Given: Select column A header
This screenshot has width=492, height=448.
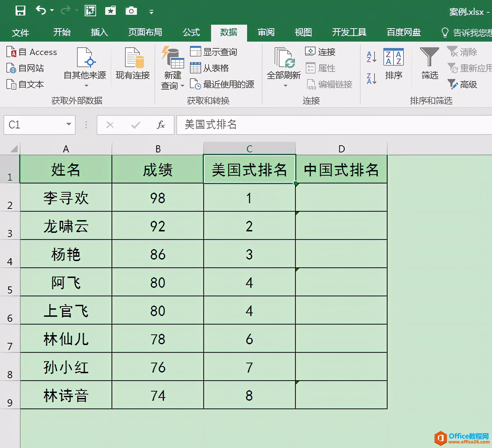Looking at the screenshot, I should click(x=66, y=149).
